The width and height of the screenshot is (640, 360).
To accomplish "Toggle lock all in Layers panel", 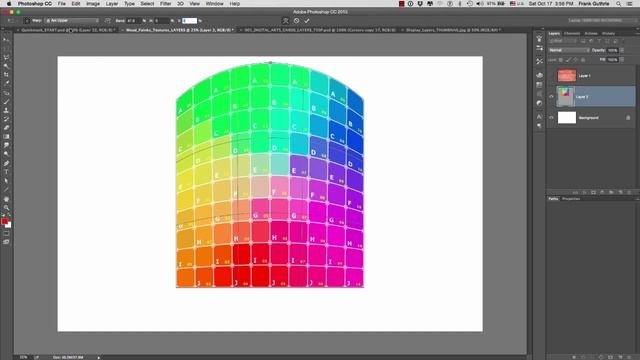I will point(583,60).
